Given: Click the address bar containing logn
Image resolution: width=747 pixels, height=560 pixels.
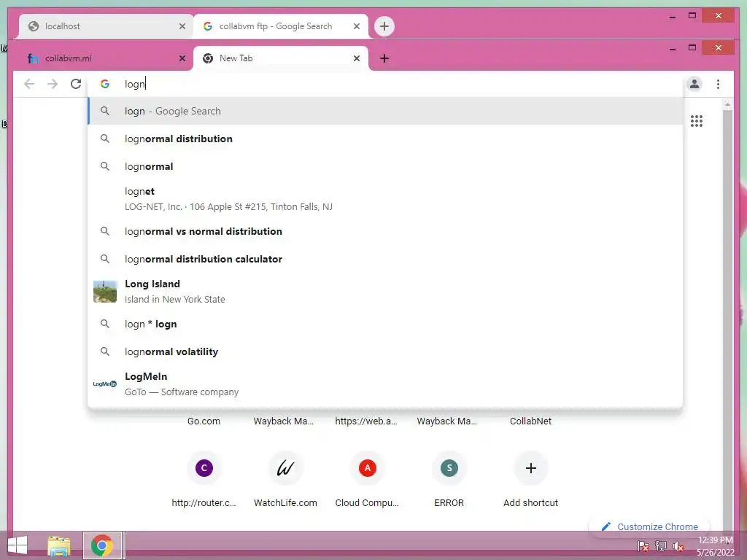Looking at the screenshot, I should [x=386, y=85].
